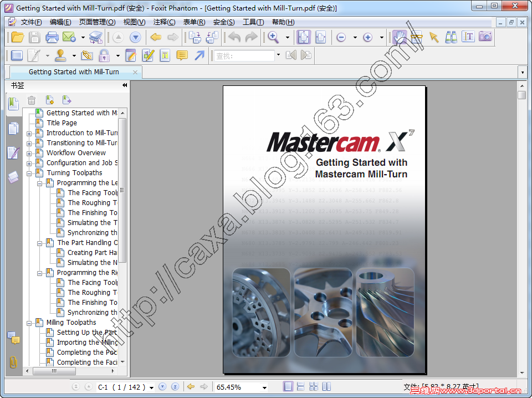Collapse the bookmarks panel with double arrows

[125, 85]
